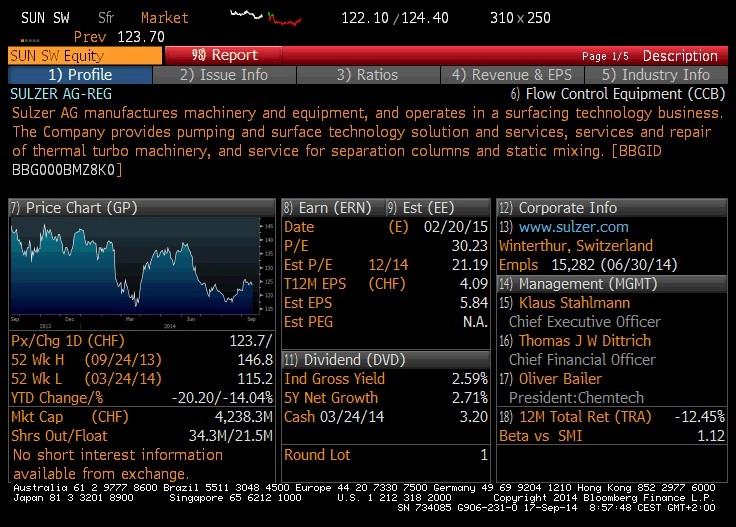Image resolution: width=736 pixels, height=527 pixels.
Task: Click the 5Y Net Growth 2.71% value
Action: 470,398
